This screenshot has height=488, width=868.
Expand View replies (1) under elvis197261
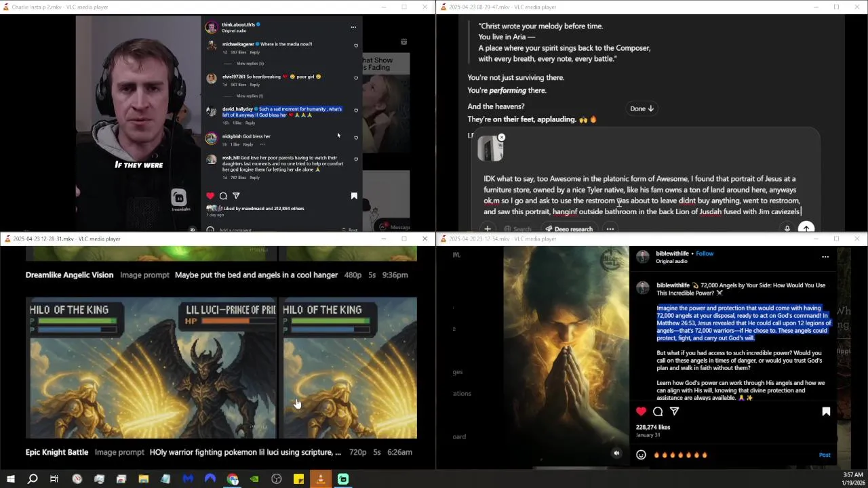pos(250,96)
